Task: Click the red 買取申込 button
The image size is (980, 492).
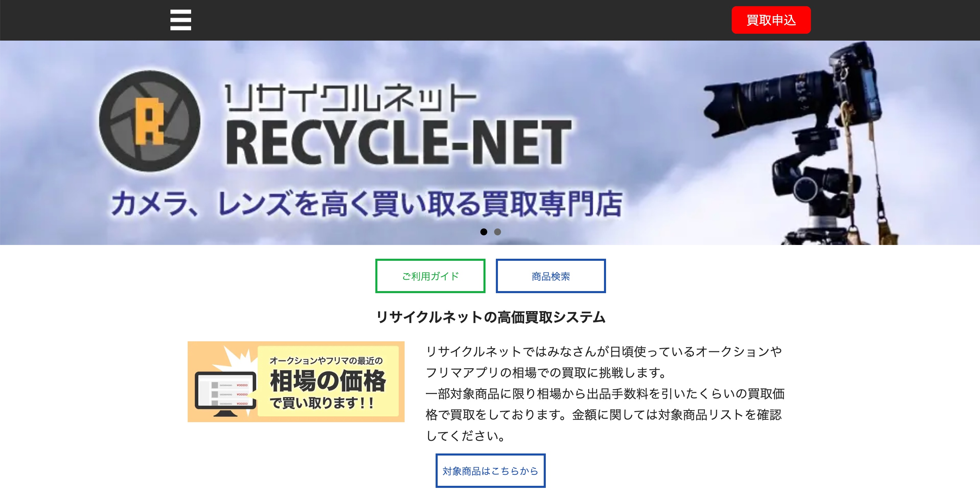Action: (x=771, y=20)
